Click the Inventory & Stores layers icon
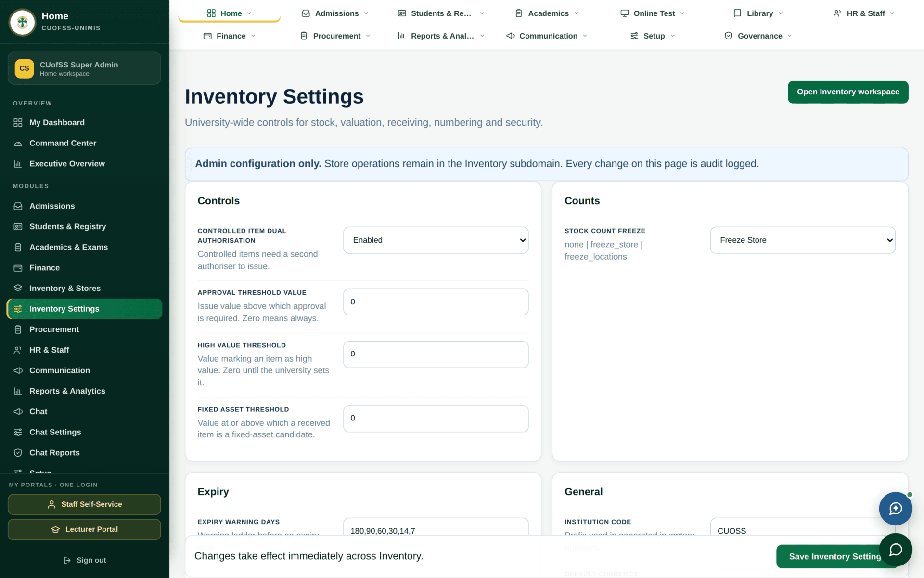 (18, 288)
